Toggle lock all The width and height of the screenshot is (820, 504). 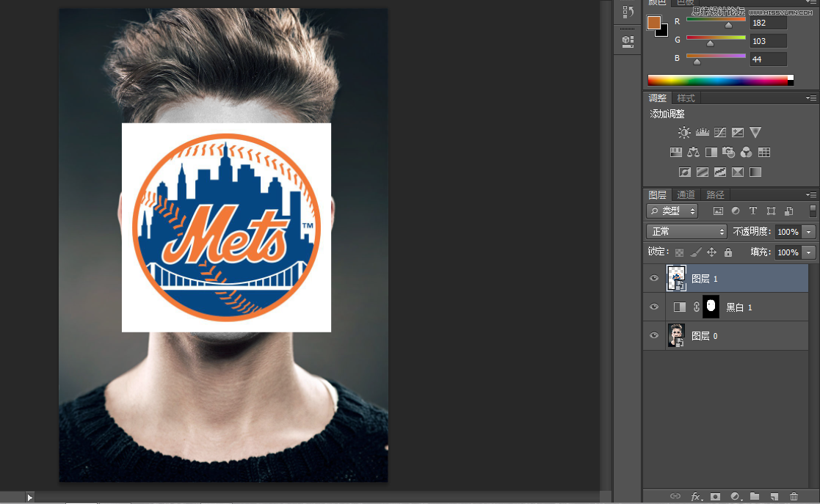click(728, 252)
